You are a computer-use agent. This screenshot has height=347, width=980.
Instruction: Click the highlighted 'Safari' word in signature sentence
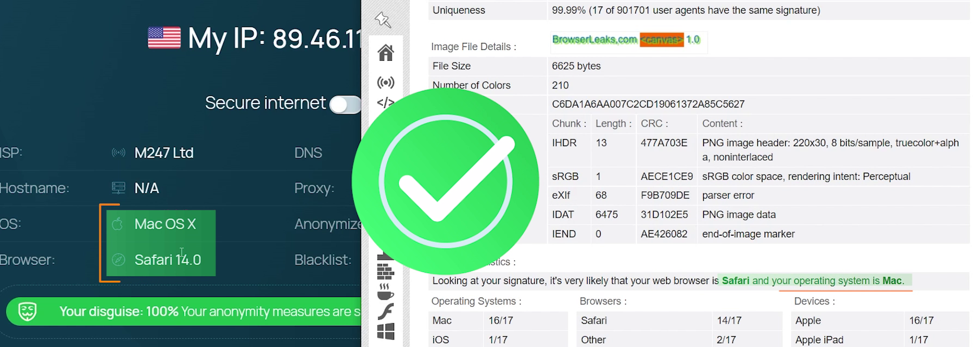[735, 281]
